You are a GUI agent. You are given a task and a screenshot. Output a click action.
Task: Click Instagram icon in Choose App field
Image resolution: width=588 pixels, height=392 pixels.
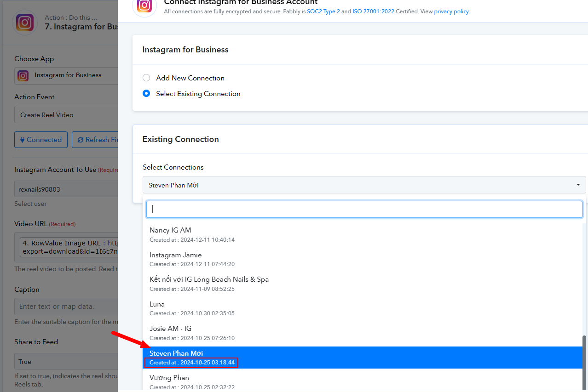point(23,75)
